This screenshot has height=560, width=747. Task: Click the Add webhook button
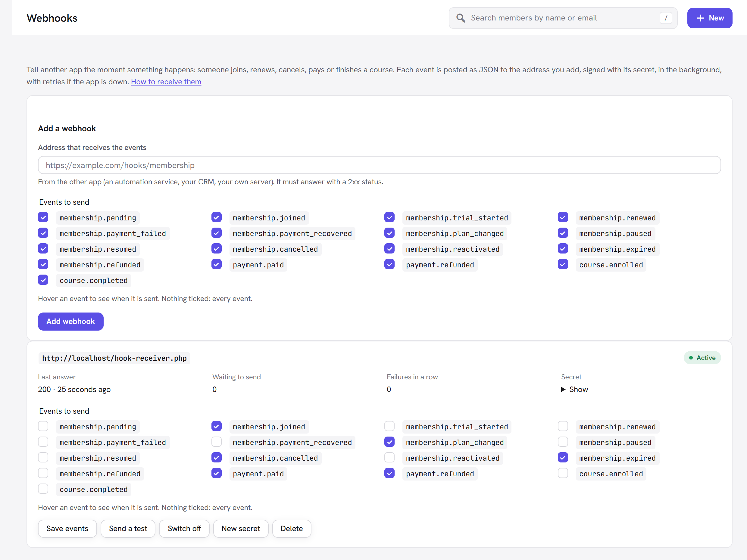[70, 321]
